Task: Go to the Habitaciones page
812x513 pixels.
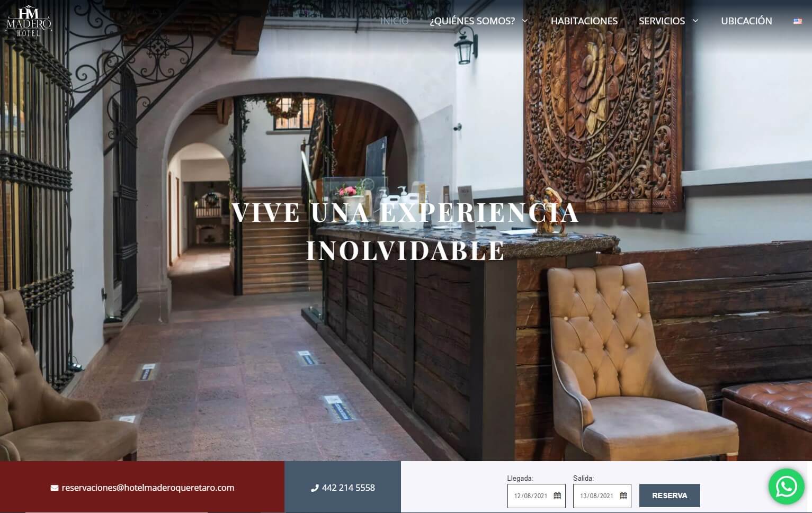Action: pyautogui.click(x=584, y=21)
